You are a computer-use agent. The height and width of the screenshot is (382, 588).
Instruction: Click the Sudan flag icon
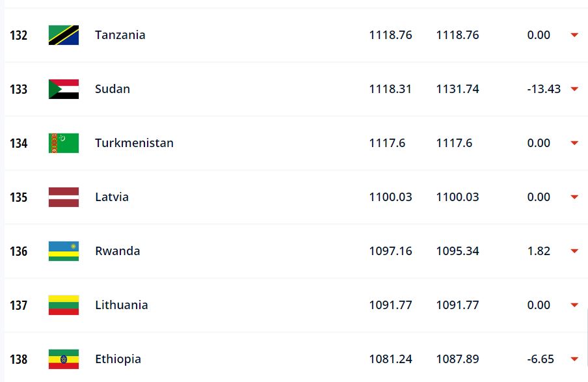pyautogui.click(x=64, y=89)
